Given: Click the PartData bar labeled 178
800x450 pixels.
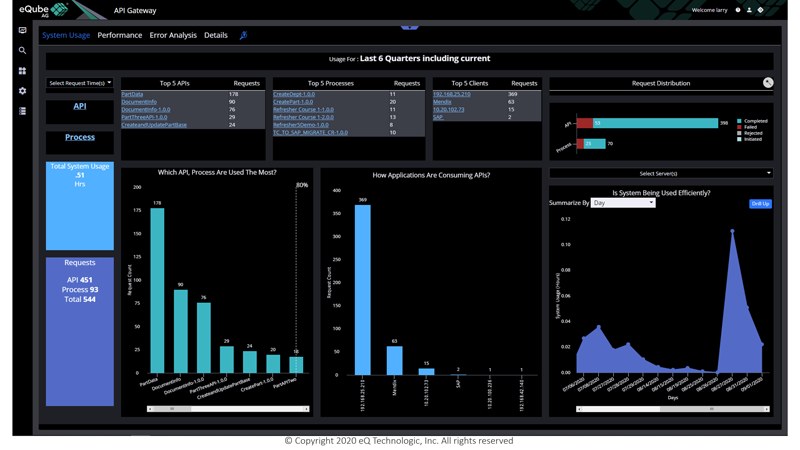Looking at the screenshot, I should (x=157, y=290).
